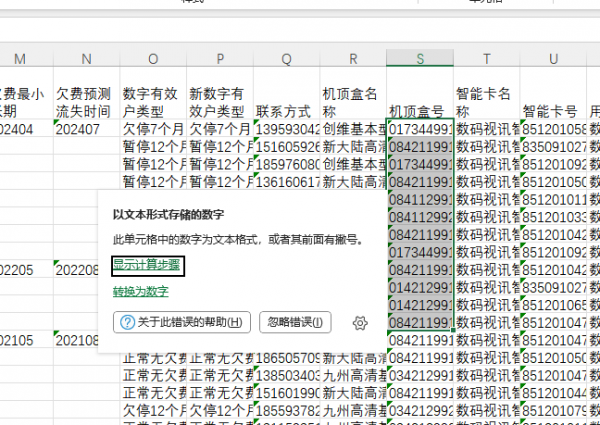Select cell 202108 in column N
The width and height of the screenshot is (600, 425).
[77, 340]
